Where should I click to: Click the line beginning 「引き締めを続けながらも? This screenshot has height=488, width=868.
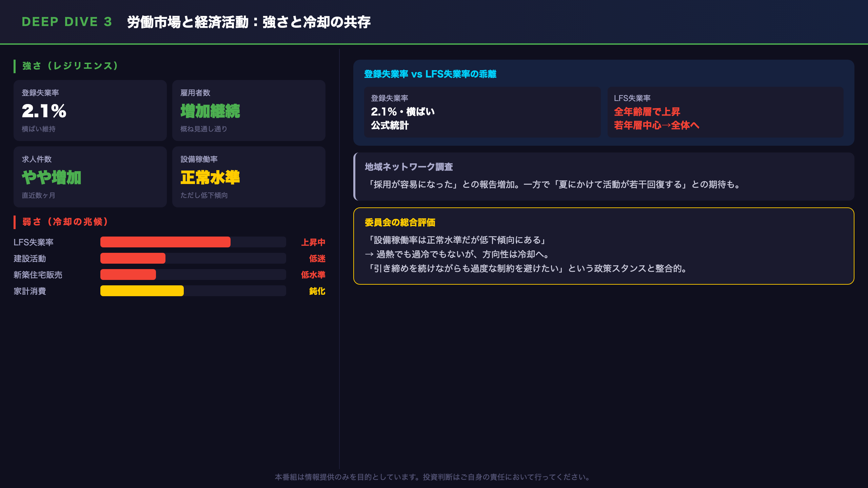point(528,268)
